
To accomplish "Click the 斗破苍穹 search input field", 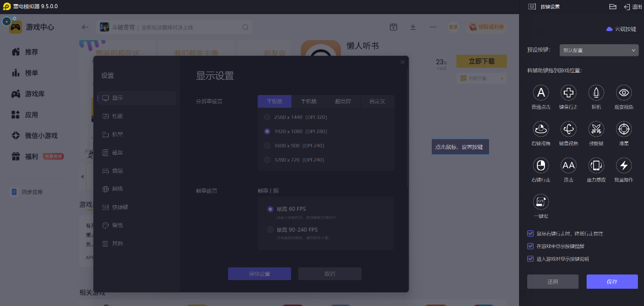I will tap(175, 27).
